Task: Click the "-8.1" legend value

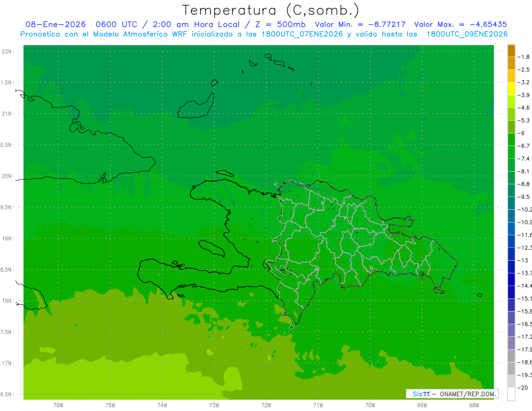Action: click(x=524, y=171)
